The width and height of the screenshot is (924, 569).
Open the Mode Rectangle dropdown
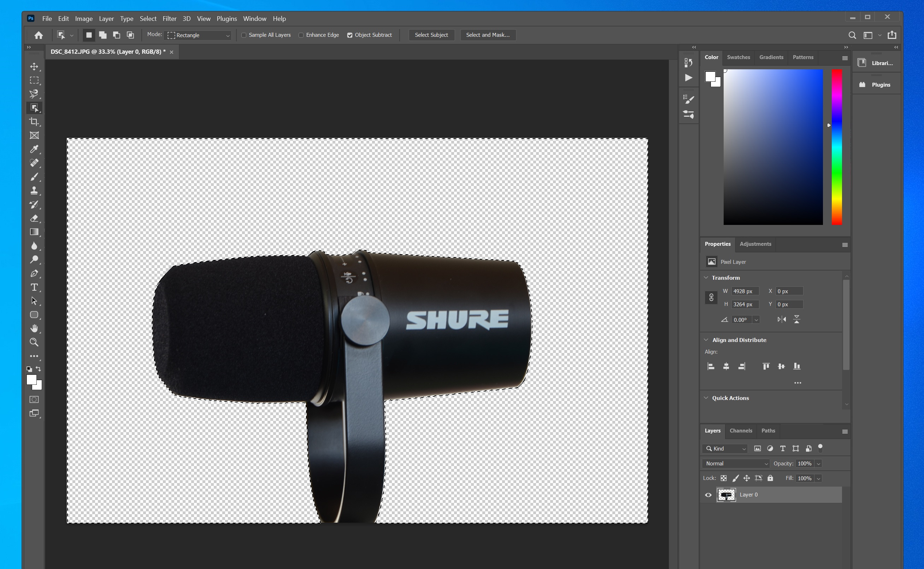[198, 35]
